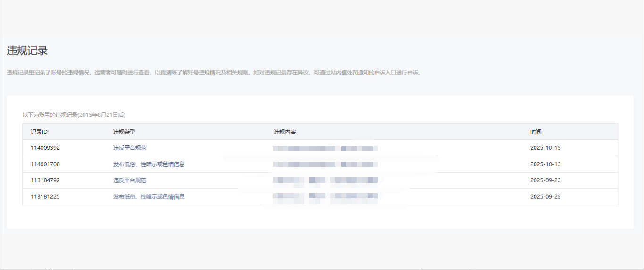Viewport: 644px width, 270px height.
Task: Click the 违规内容 column header
Action: 285,132
